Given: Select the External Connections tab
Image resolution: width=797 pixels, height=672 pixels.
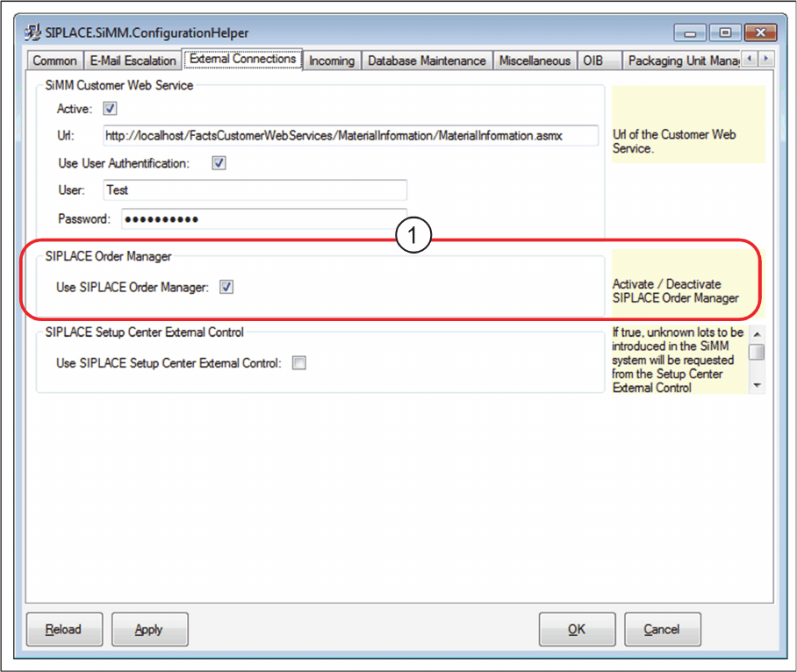Looking at the screenshot, I should coord(242,59).
